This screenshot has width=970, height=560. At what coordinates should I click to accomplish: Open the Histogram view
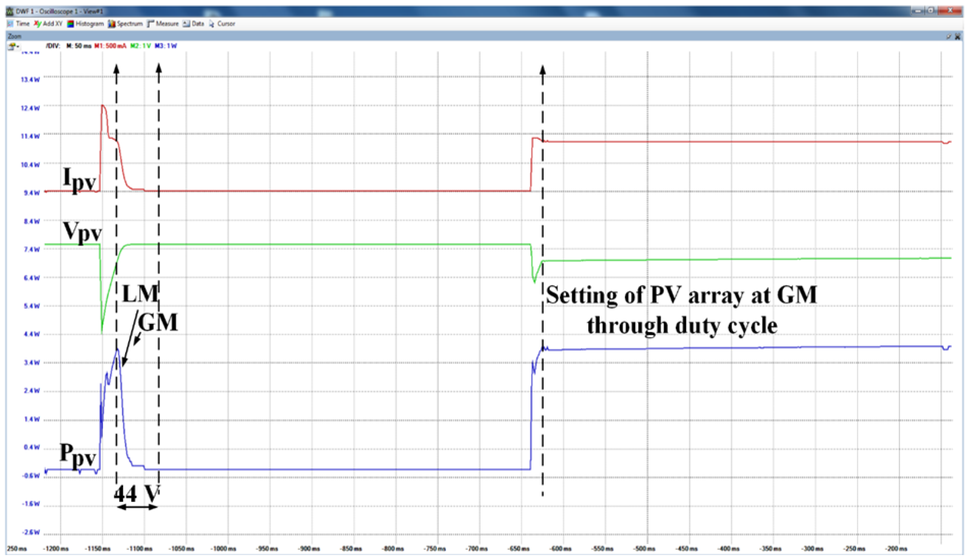coord(85,24)
